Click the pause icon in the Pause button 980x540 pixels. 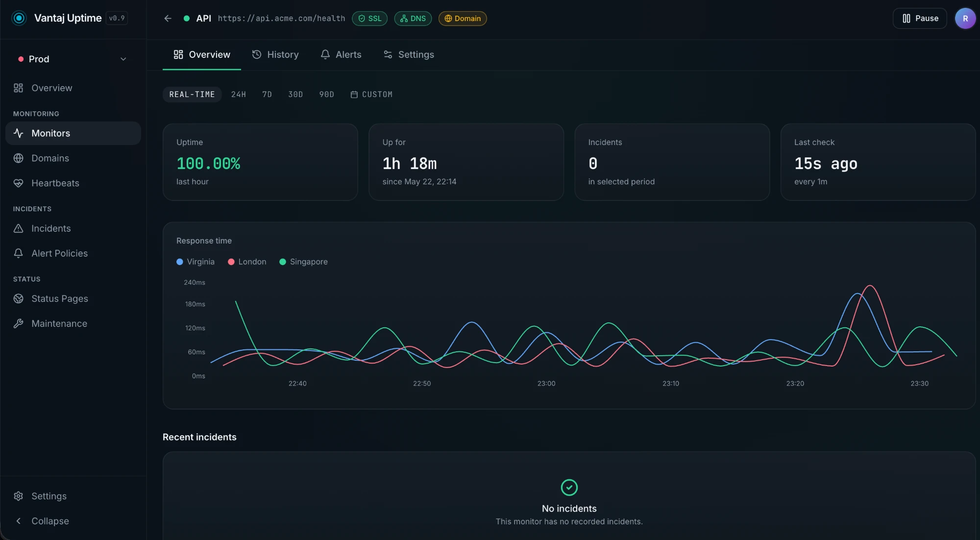[906, 18]
